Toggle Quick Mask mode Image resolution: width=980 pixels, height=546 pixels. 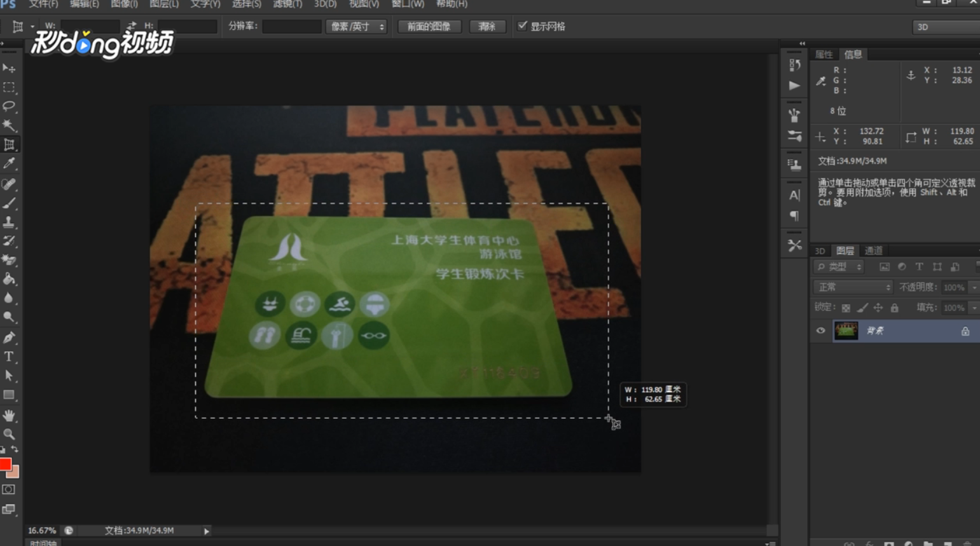tap(8, 489)
